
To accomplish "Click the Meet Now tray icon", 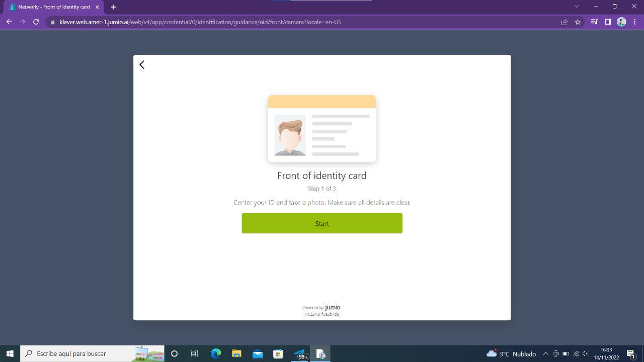I will click(x=556, y=354).
